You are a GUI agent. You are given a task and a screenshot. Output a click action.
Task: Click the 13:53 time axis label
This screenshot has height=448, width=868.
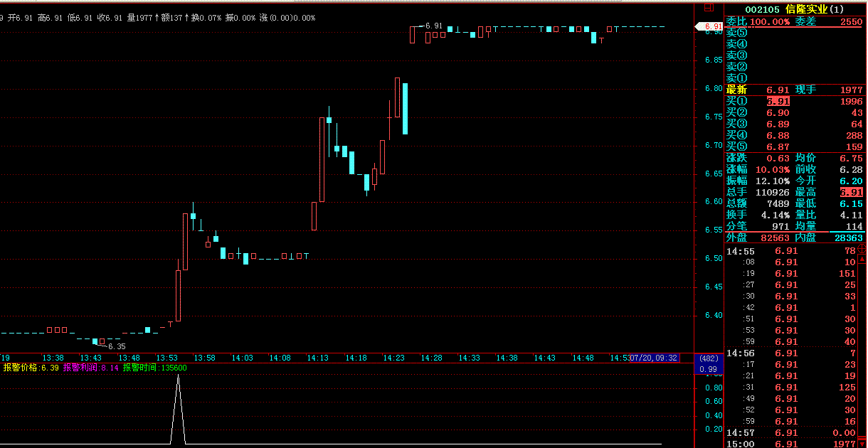pyautogui.click(x=166, y=358)
